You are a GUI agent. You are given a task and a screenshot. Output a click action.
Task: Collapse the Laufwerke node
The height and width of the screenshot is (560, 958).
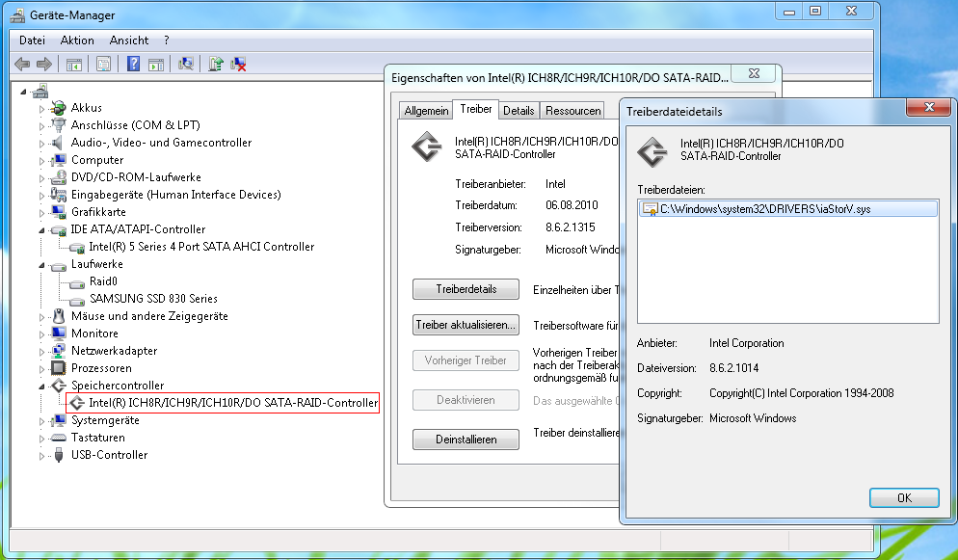pyautogui.click(x=41, y=265)
